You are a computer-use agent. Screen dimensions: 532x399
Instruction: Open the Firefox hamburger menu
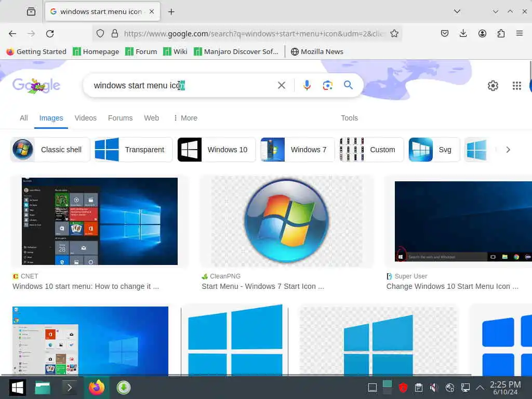tap(519, 33)
